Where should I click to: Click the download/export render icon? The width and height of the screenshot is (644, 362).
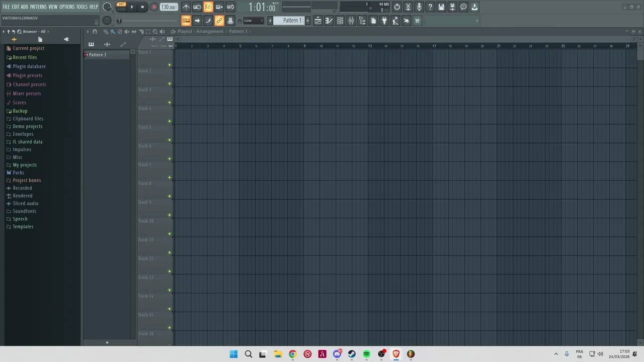coord(474,7)
